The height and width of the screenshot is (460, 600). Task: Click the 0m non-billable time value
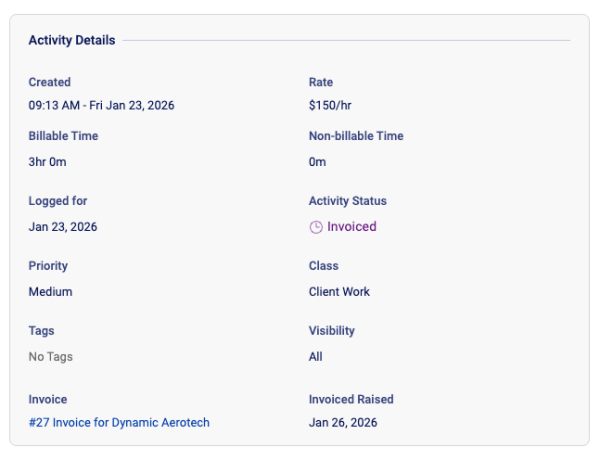coord(317,162)
